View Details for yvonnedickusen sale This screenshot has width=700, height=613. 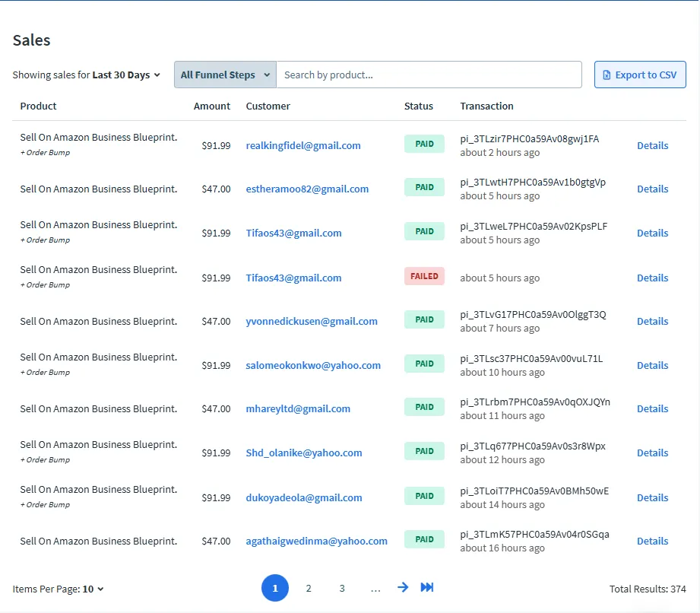[652, 321]
